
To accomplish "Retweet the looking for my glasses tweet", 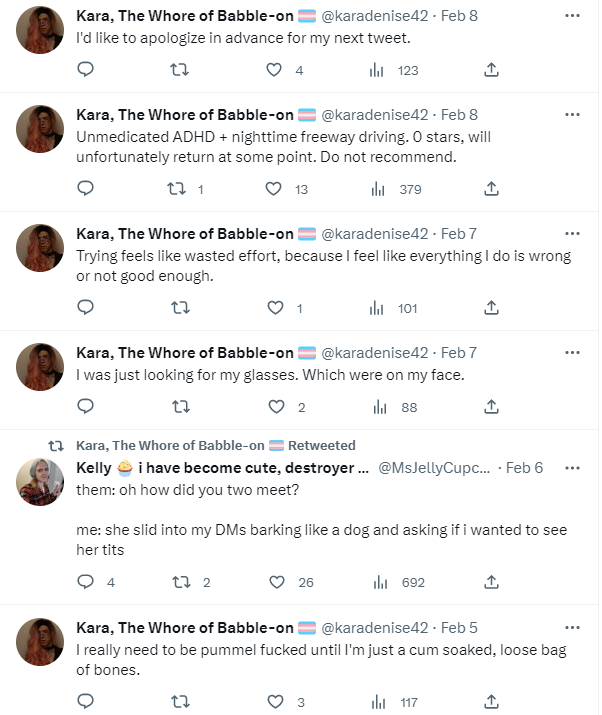I will coord(180,407).
